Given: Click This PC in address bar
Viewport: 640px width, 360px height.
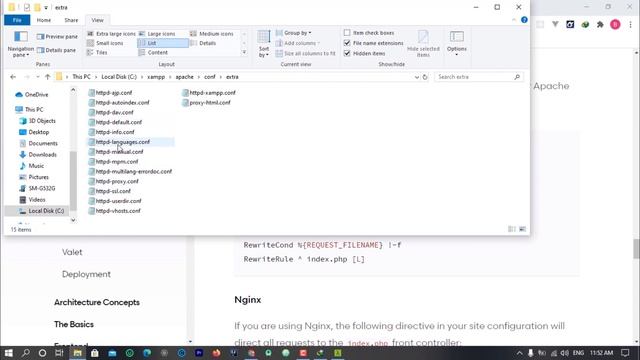Looking at the screenshot, I should [x=81, y=77].
